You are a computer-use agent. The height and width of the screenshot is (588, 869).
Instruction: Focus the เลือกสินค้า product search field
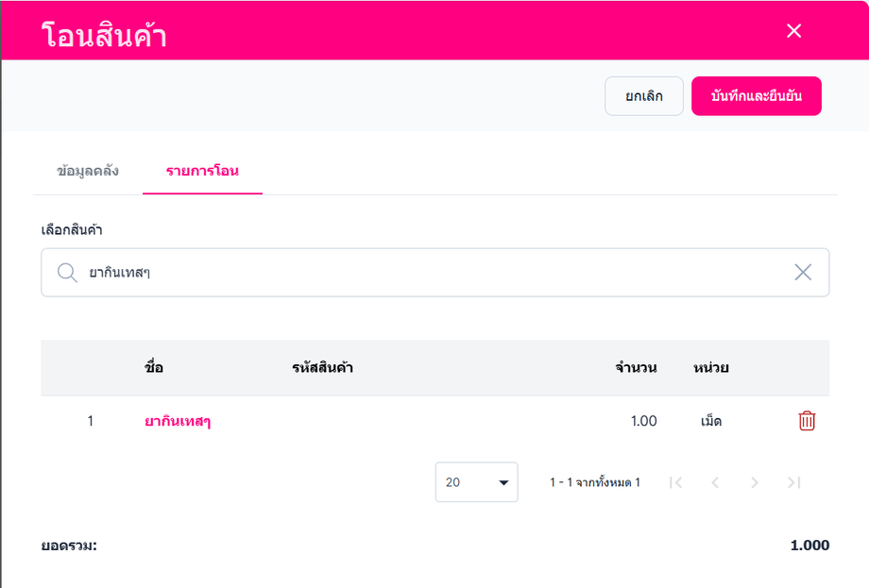(x=435, y=273)
